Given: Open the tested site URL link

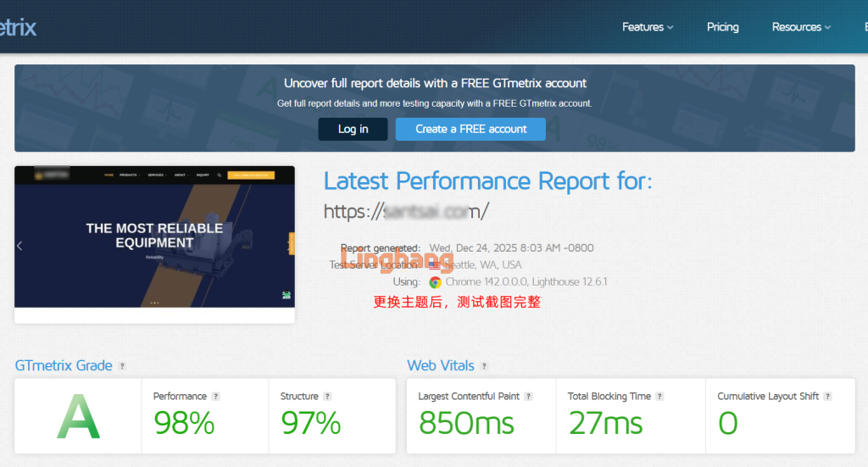Looking at the screenshot, I should coord(406,210).
